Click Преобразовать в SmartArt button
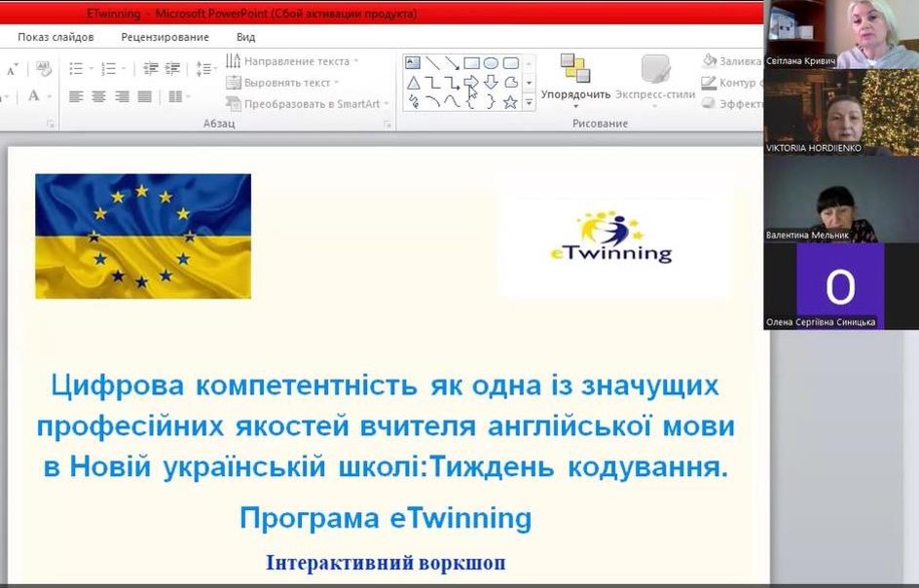Viewport: 919px width, 588px height. 307,104
